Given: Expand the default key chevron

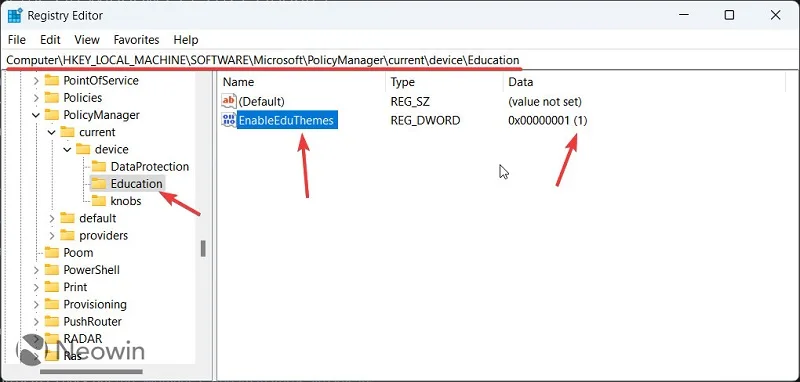Looking at the screenshot, I should (x=52, y=218).
